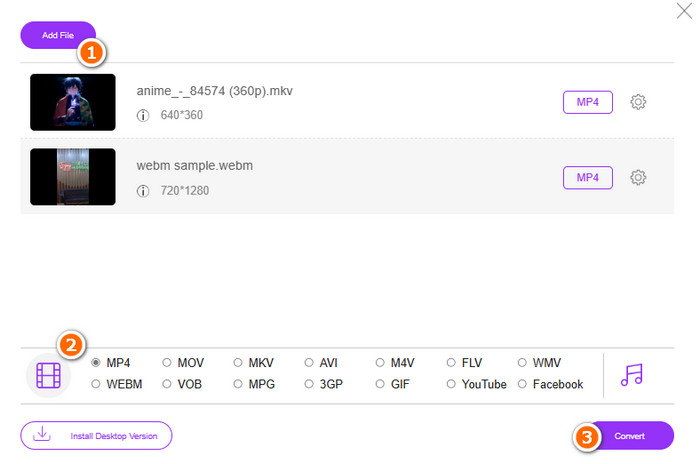Viewport: 700px width, 464px height.
Task: Close the converter window
Action: click(684, 11)
